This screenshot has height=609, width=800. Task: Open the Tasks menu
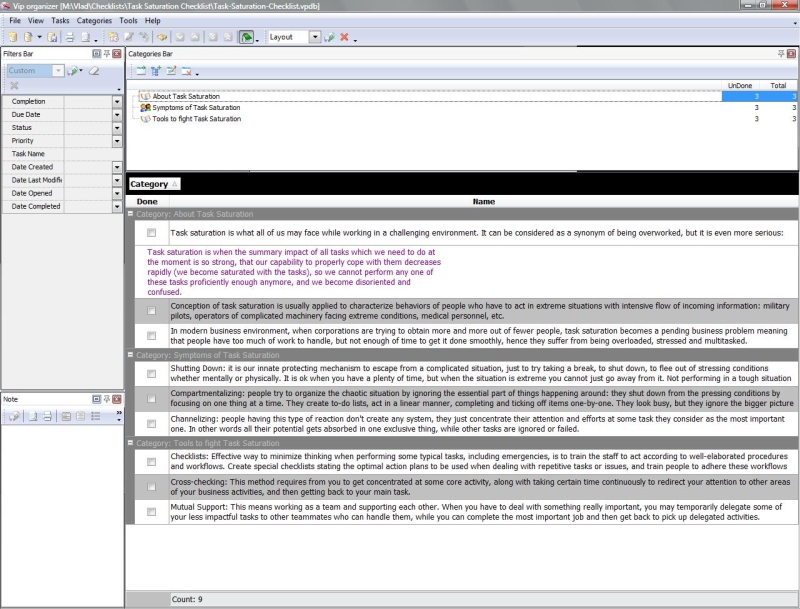[60, 20]
